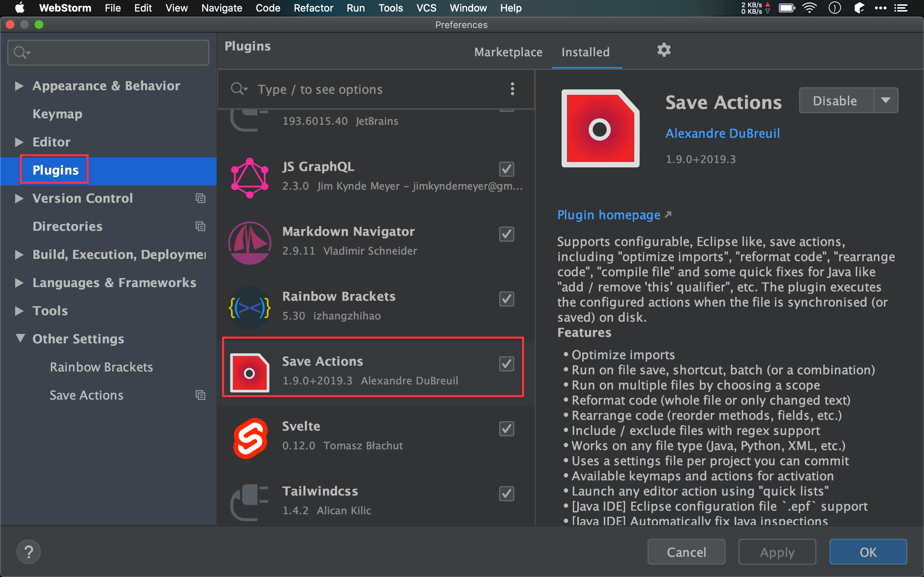Switch to the Marketplace tab

[508, 52]
